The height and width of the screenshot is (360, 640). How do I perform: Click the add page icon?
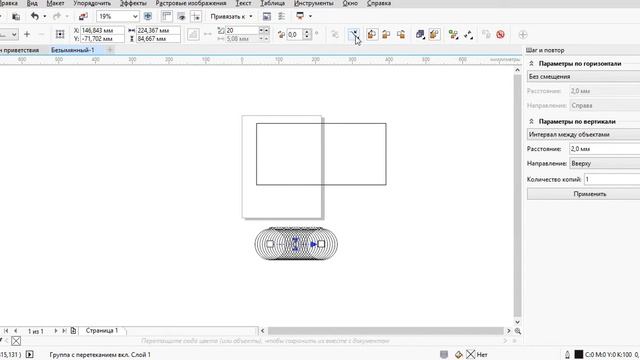[x=73, y=331]
